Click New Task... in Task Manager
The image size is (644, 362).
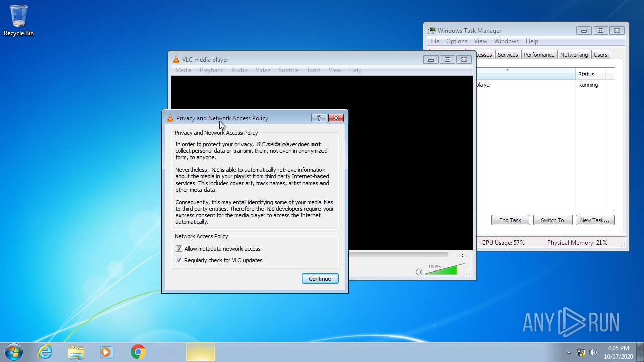click(595, 220)
